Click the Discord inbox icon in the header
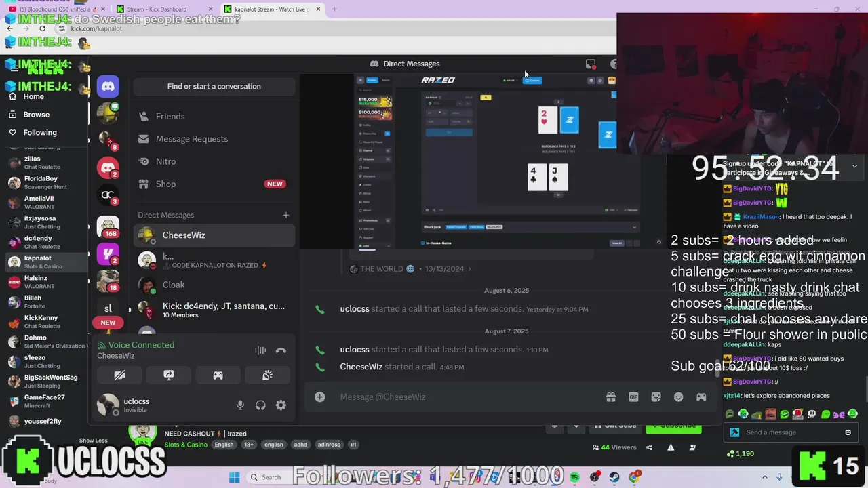 pos(591,64)
